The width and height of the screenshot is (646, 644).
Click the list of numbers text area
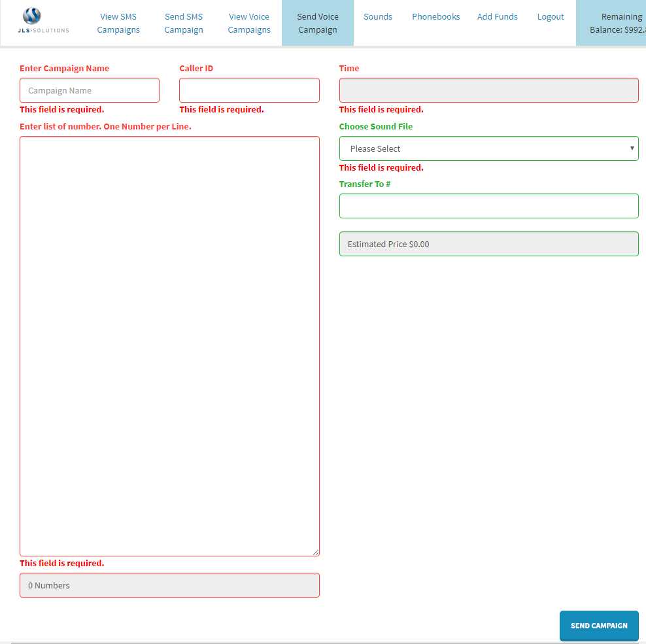(169, 346)
